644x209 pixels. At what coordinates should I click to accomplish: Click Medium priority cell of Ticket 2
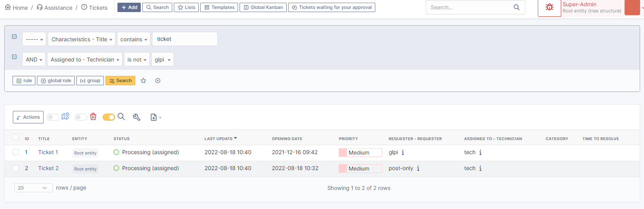360,169
